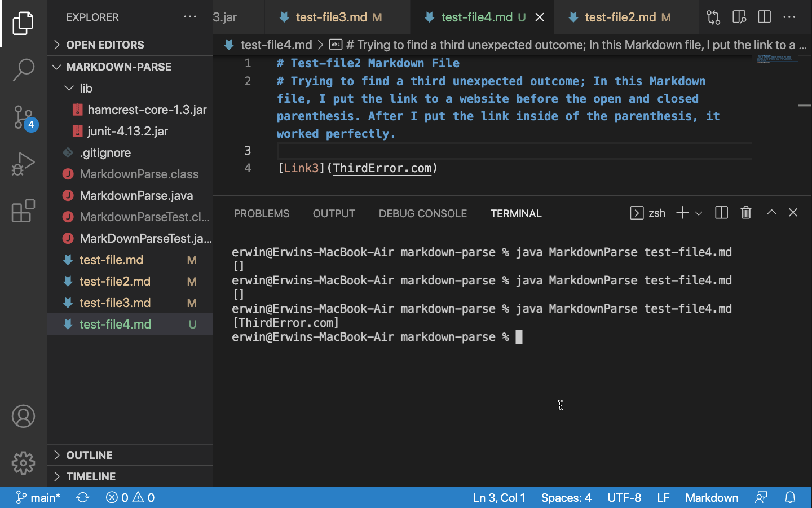Screen dimensions: 812x508
Task: Open the terminal launch profile dropdown
Action: 699,213
